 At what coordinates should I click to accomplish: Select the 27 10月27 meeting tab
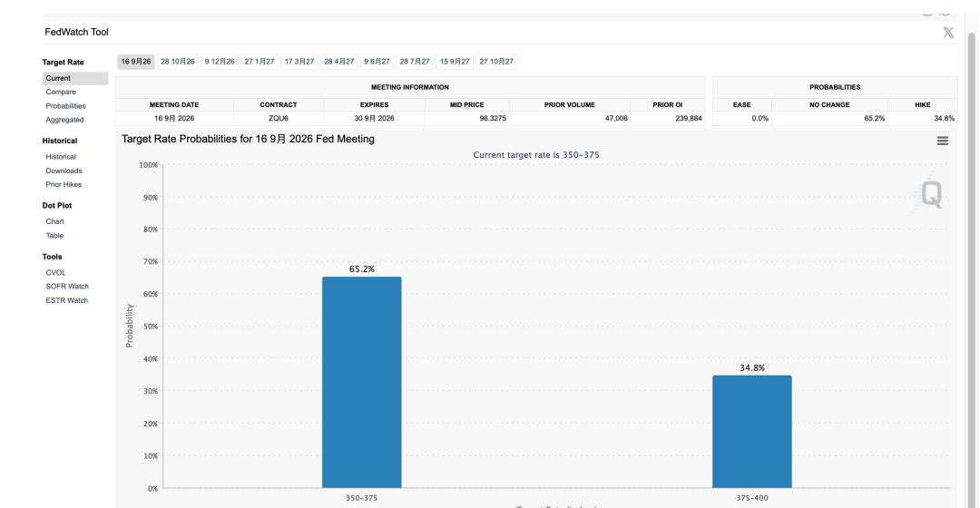click(x=496, y=62)
